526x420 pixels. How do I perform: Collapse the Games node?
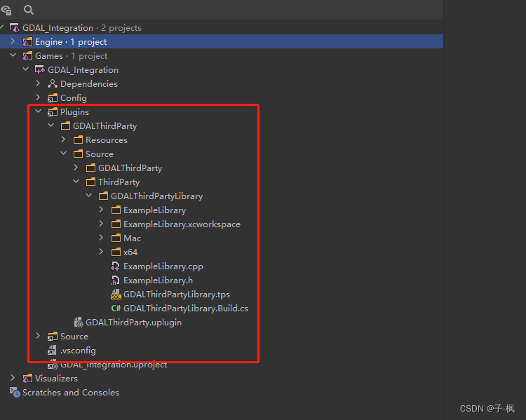(x=13, y=55)
